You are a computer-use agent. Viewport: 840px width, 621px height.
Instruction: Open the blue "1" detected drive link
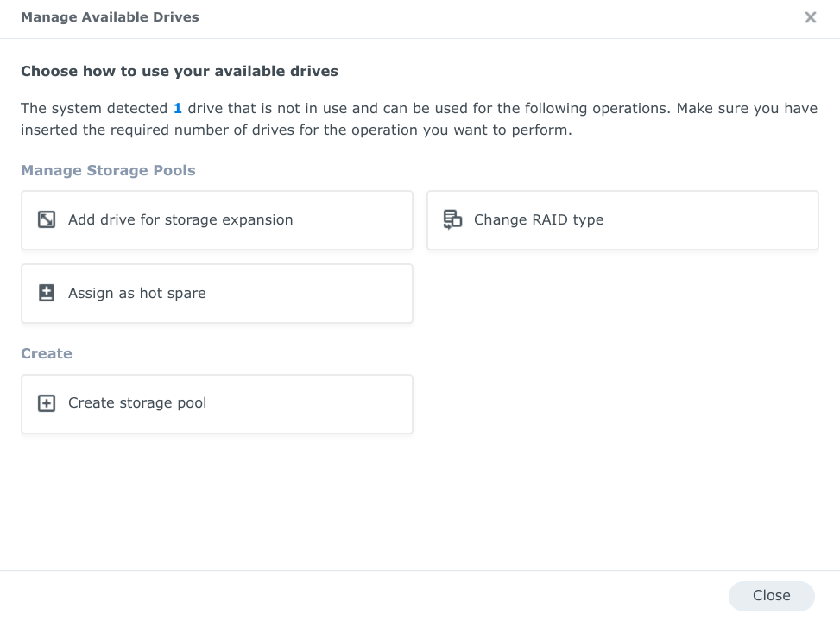click(178, 109)
